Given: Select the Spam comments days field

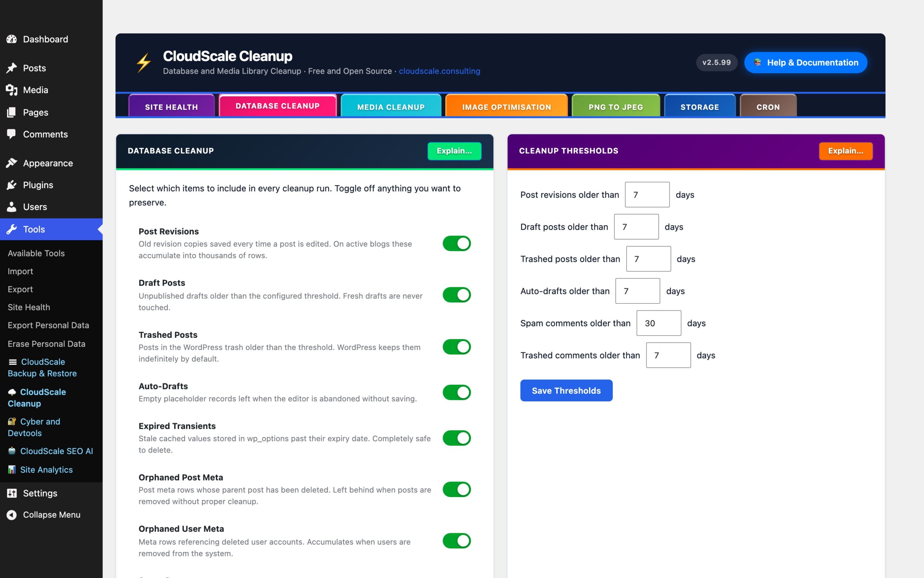Looking at the screenshot, I should click(659, 323).
